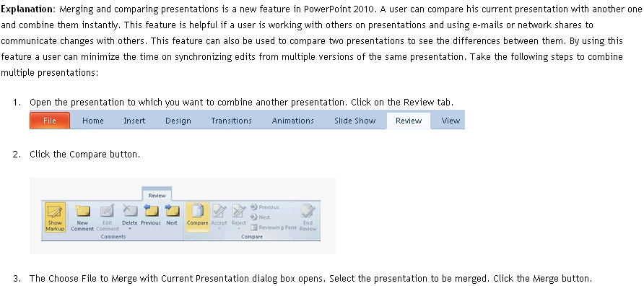Toggle the Reviewing Pane option
The height and width of the screenshot is (286, 644).
tap(274, 227)
